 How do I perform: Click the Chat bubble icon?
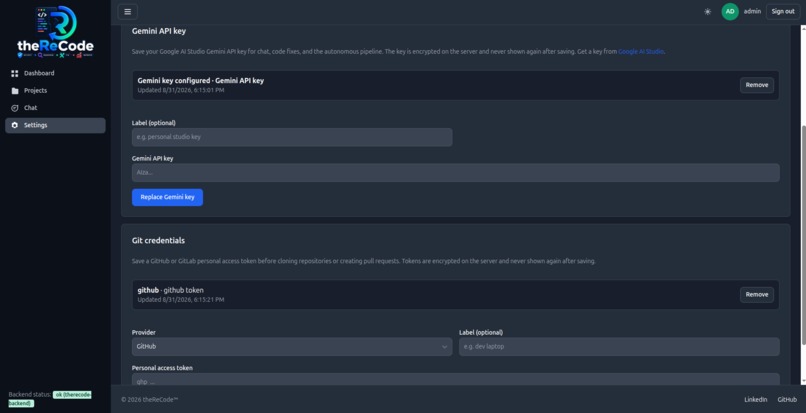click(x=14, y=108)
